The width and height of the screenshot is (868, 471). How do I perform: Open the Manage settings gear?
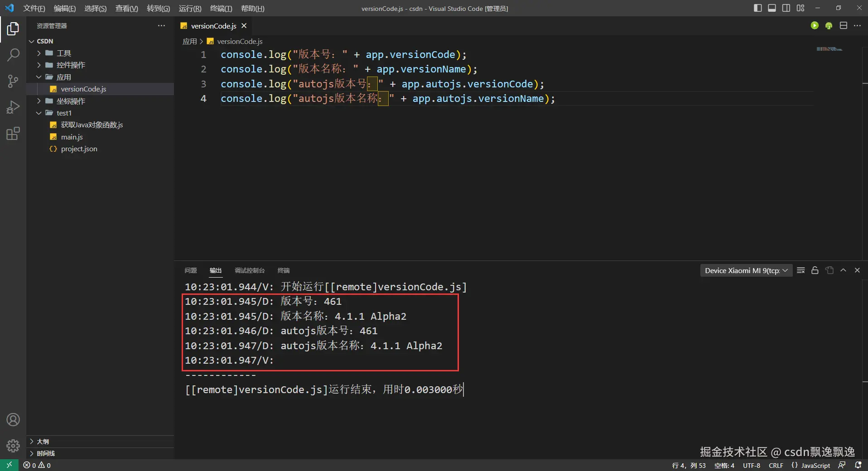(x=13, y=446)
